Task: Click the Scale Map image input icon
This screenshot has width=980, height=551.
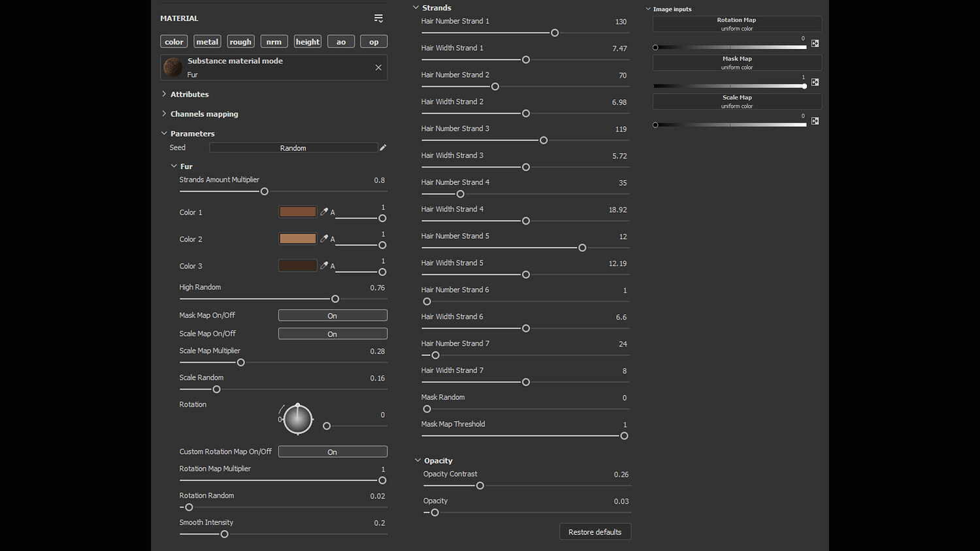Action: pyautogui.click(x=815, y=121)
